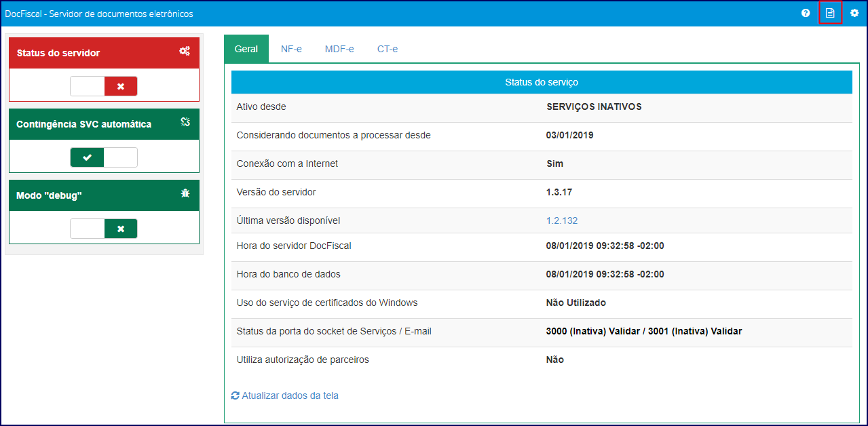Toggle the Status do servidor switch
The height and width of the screenshot is (426, 868).
pos(104,86)
